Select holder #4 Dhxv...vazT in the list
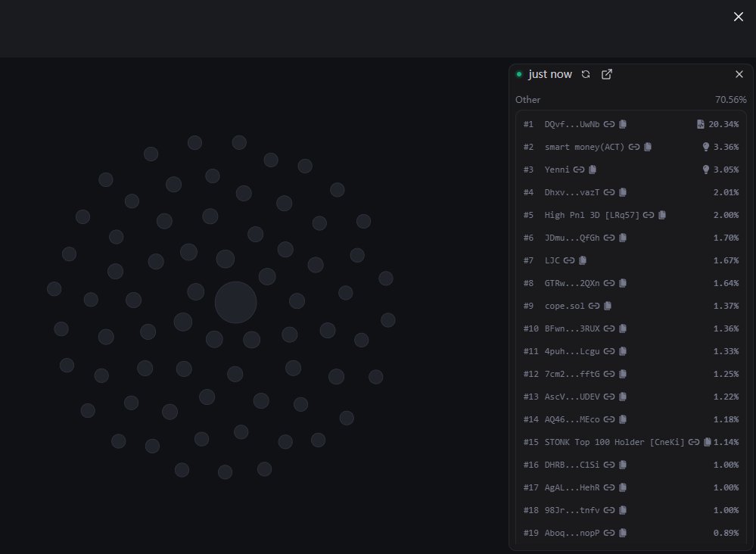This screenshot has height=554, width=756. tap(571, 192)
